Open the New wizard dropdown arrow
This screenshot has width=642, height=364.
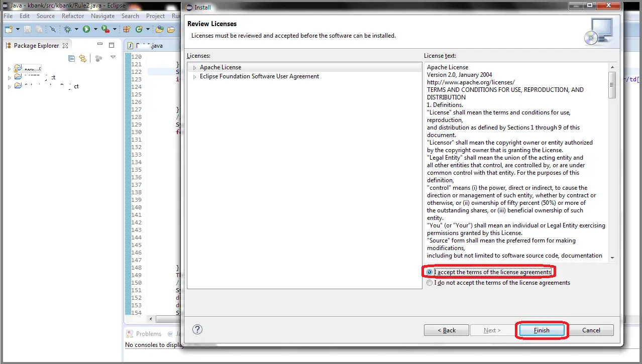(x=17, y=30)
